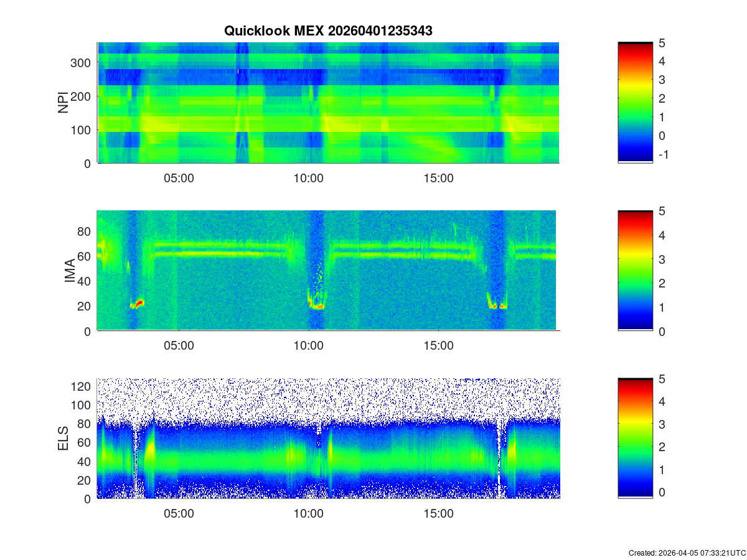Click the 80 tick on the IMA y-axis
The height and width of the screenshot is (560, 747).
pos(85,231)
